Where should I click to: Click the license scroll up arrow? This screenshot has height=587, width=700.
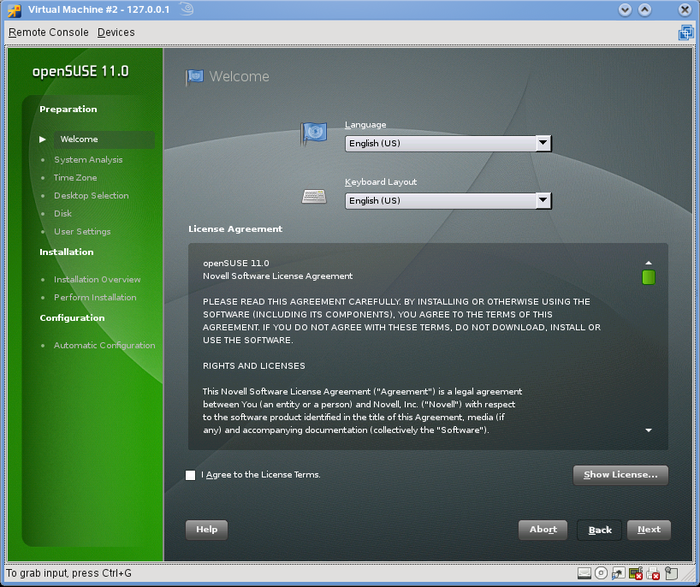point(649,263)
